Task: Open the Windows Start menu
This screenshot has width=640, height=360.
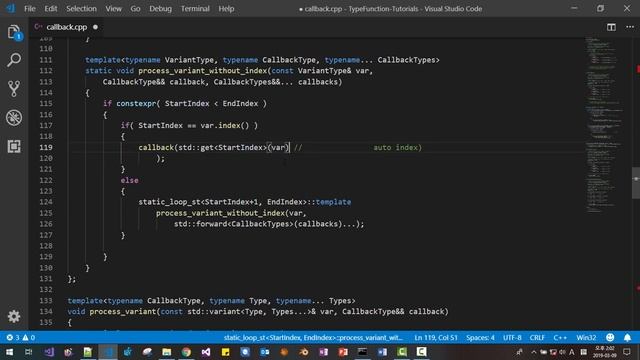Action: [x=9, y=352]
